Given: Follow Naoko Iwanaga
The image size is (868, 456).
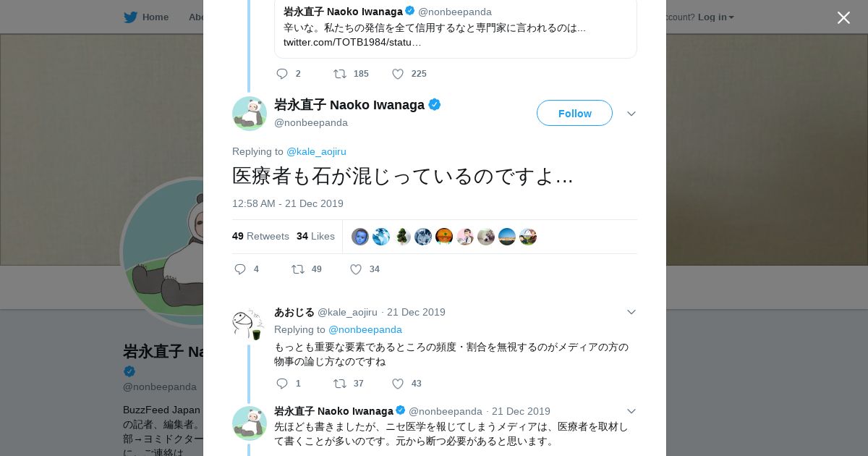Looking at the screenshot, I should (574, 113).
